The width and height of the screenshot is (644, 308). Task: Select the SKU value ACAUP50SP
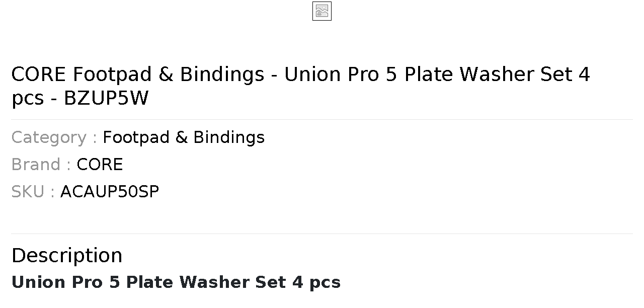[110, 192]
